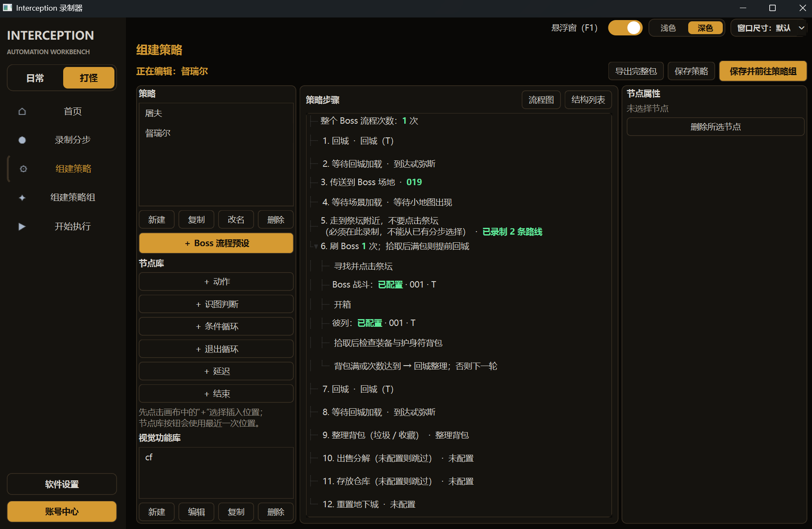Switch to the 打怪 mode tab
This screenshot has height=529, width=812.
click(89, 78)
